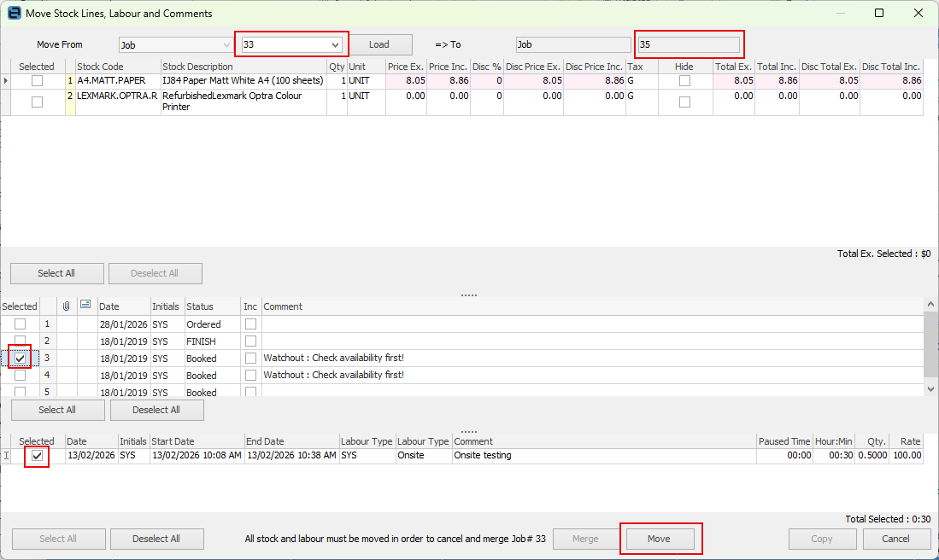
Task: Click the destination type field showing Job
Action: 573,45
